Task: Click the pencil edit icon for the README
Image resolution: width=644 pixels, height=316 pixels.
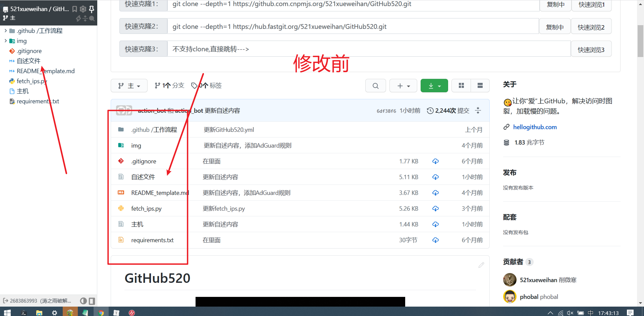Action: point(481,265)
